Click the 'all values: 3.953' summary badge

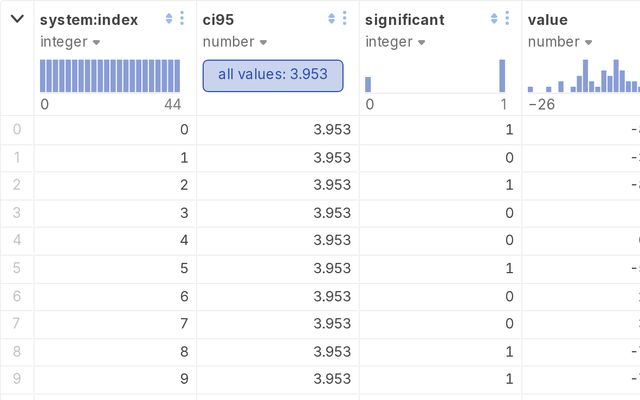coord(272,75)
